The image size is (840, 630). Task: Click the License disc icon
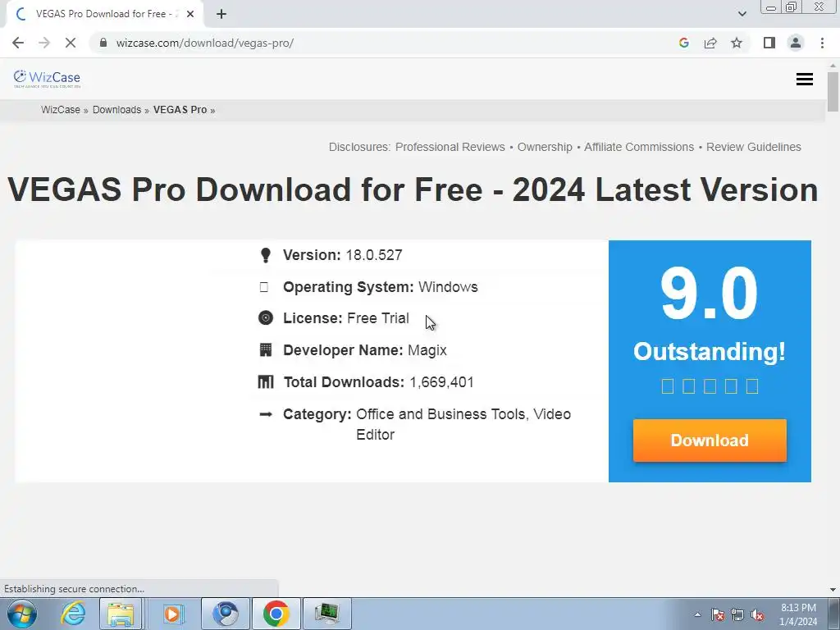pos(266,317)
